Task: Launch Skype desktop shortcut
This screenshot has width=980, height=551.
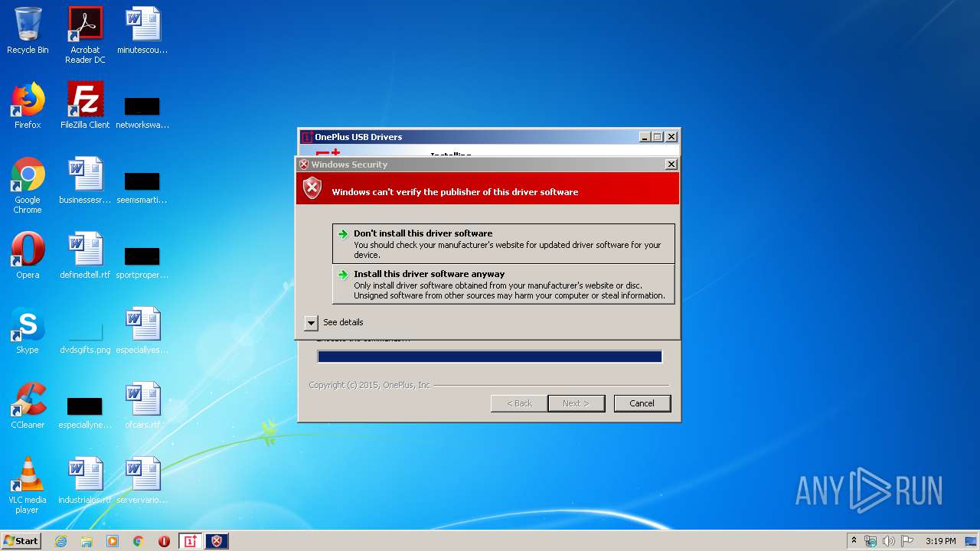Action: 28,331
